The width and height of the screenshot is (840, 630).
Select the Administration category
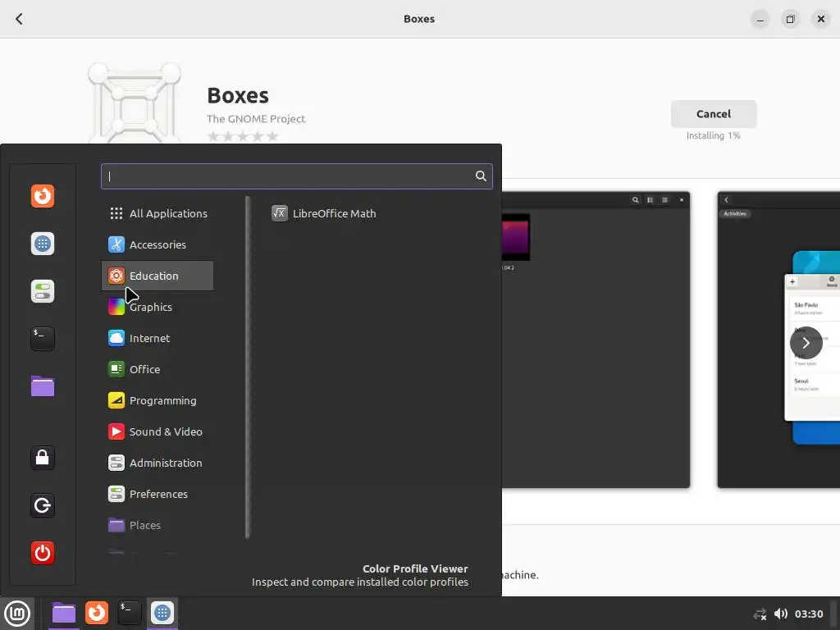coord(157,463)
